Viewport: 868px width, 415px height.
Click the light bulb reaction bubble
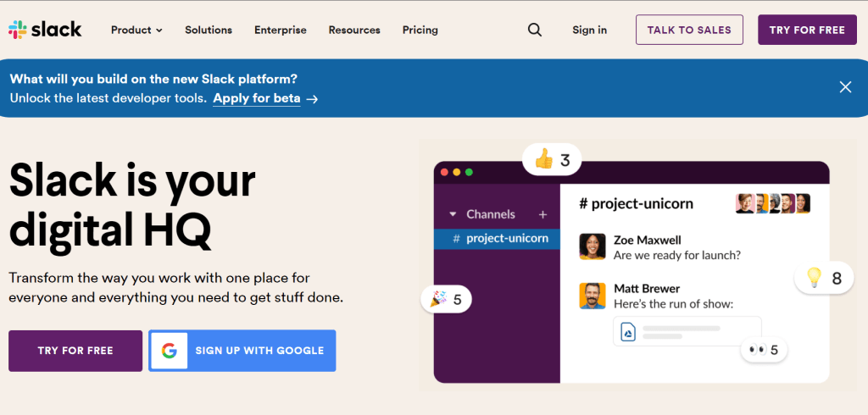point(824,278)
